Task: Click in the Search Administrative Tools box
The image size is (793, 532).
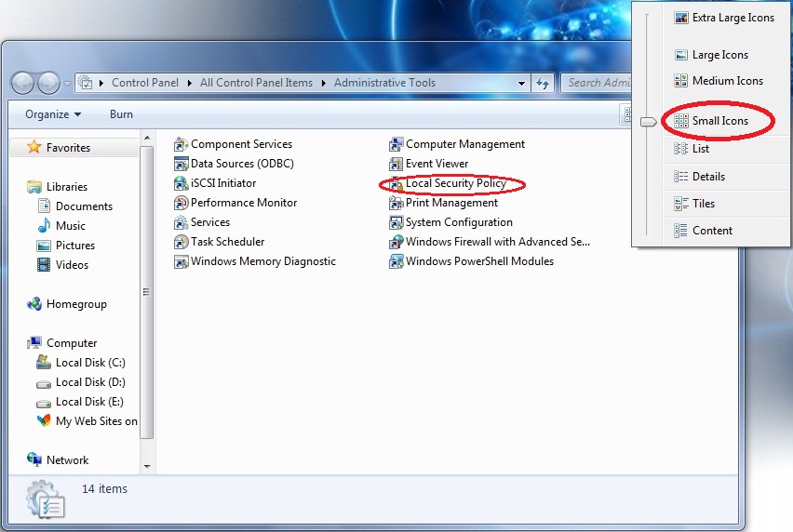Action: pyautogui.click(x=598, y=83)
